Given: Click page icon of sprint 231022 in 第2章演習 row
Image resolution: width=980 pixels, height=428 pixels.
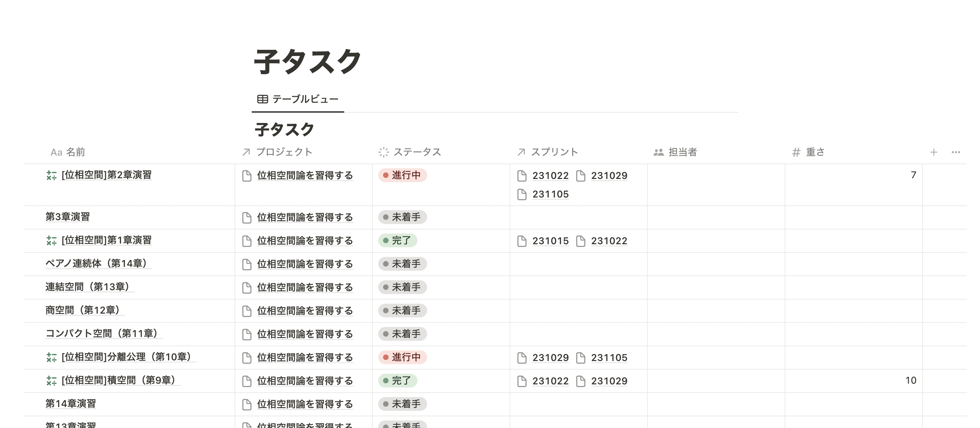Looking at the screenshot, I should click(x=522, y=176).
